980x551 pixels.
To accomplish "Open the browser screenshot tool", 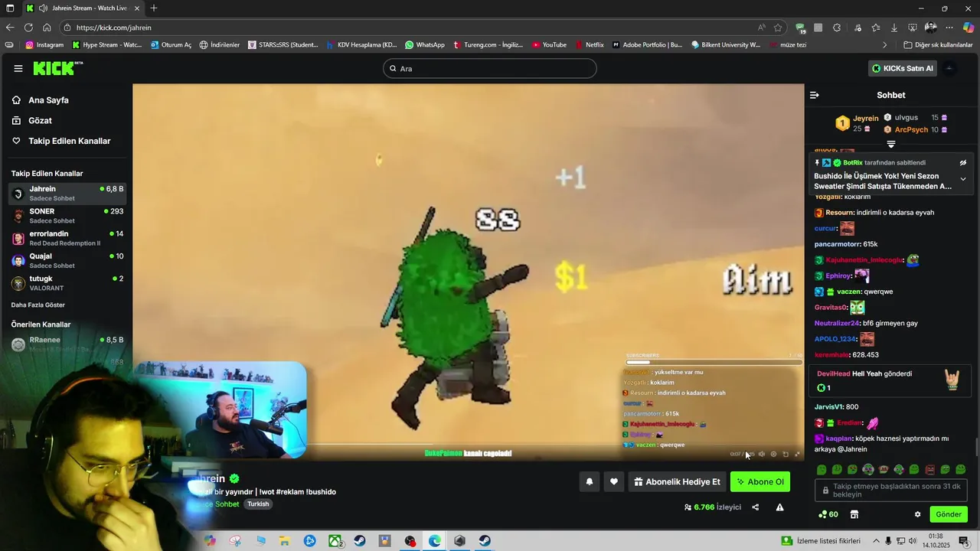I will 913,28.
